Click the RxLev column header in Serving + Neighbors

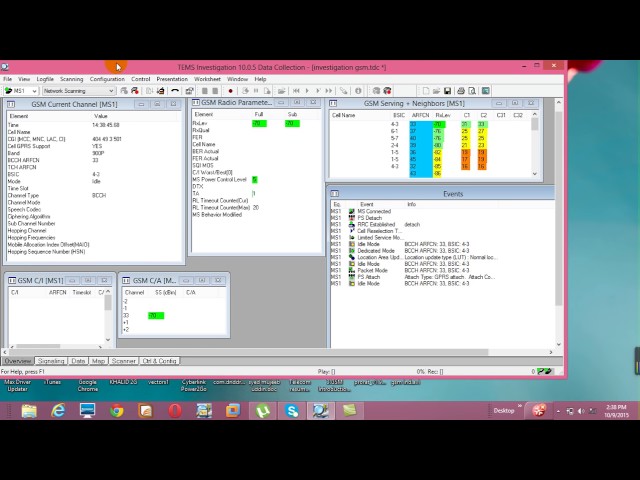(442, 115)
